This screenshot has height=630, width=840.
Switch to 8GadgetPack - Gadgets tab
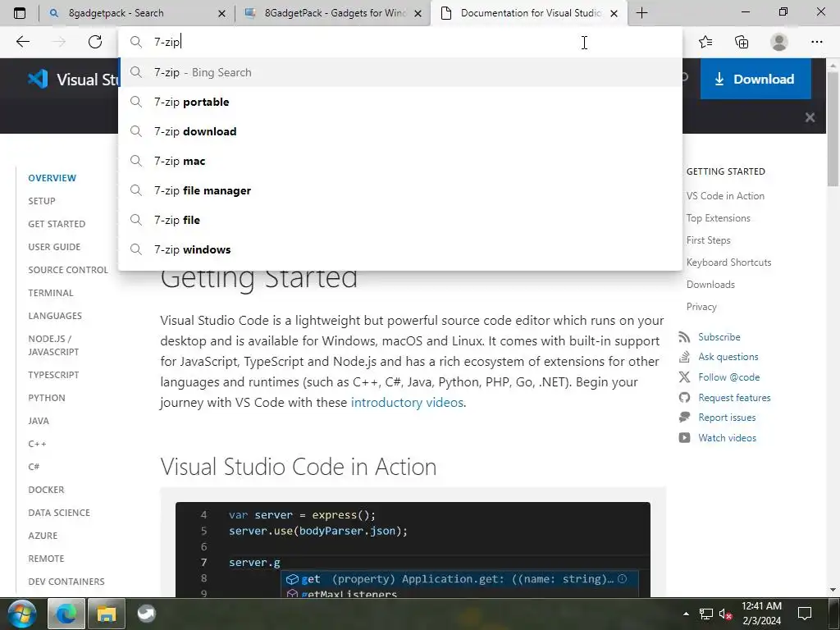(333, 13)
